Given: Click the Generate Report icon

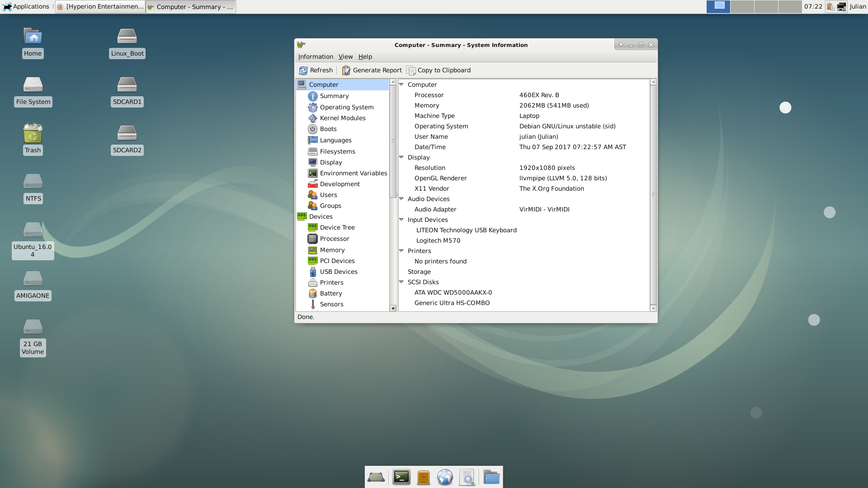Looking at the screenshot, I should [x=346, y=70].
